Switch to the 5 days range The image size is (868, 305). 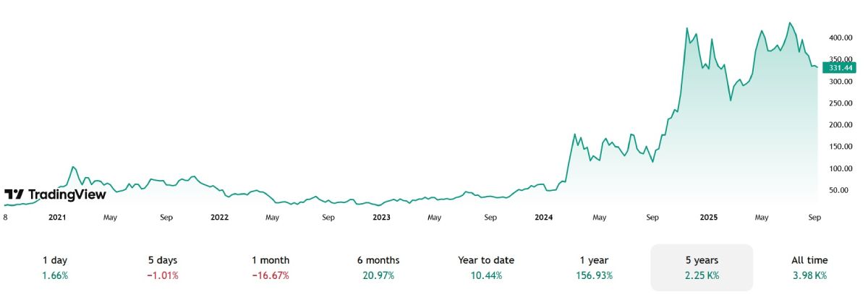(x=162, y=267)
